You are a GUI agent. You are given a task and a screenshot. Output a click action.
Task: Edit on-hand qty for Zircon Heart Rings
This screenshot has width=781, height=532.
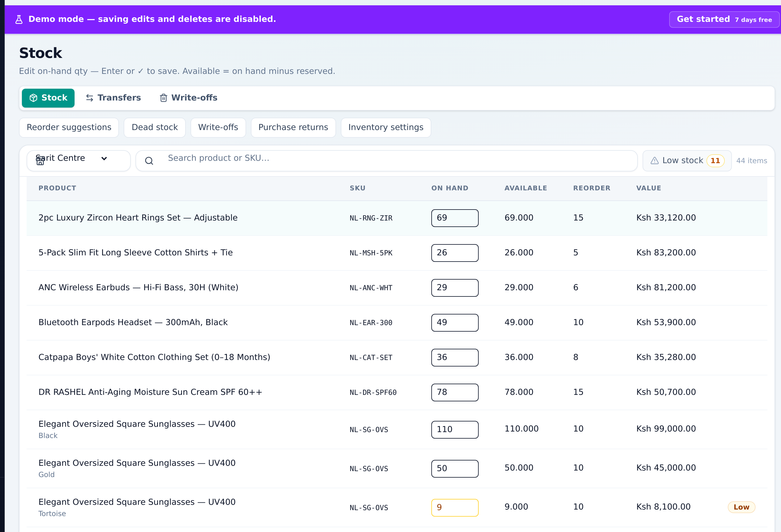point(455,218)
